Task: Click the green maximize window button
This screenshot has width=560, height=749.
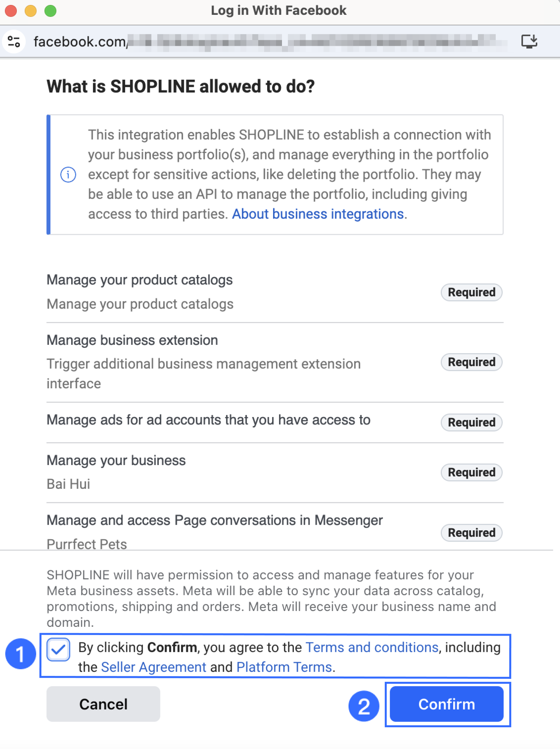Action: pyautogui.click(x=50, y=11)
